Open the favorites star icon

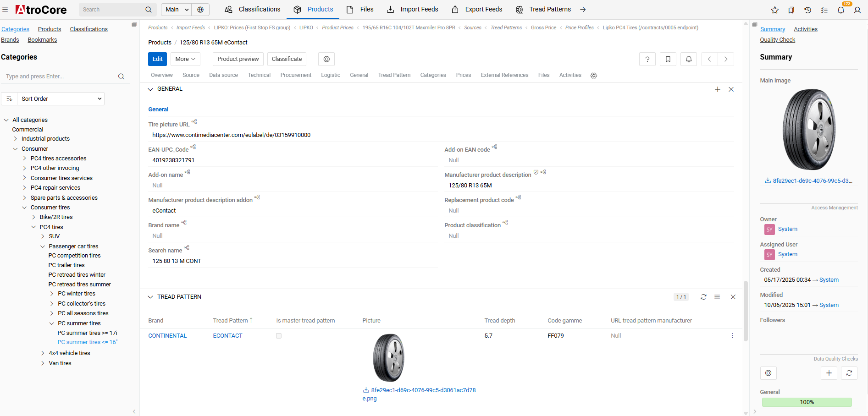coord(775,10)
